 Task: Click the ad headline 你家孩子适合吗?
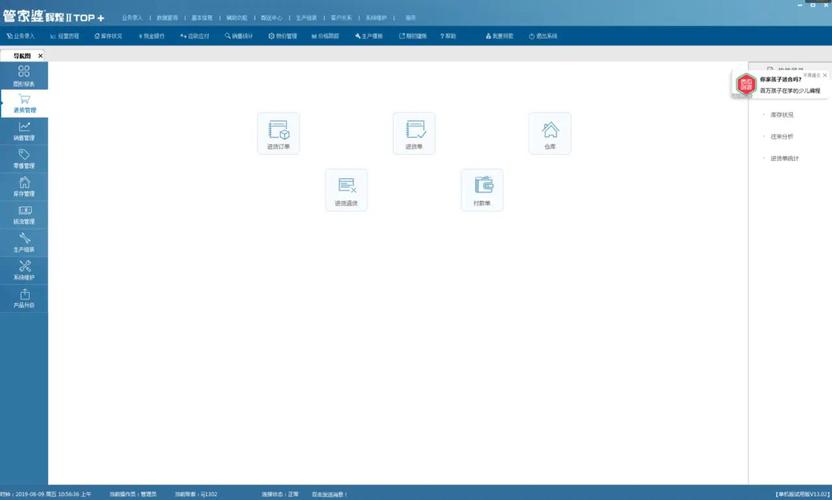[x=780, y=79]
